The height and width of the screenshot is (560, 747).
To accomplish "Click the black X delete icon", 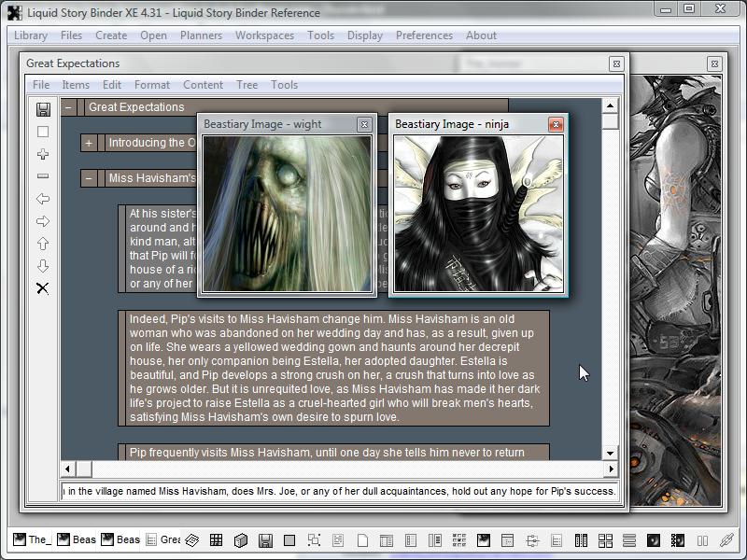I will [x=43, y=288].
